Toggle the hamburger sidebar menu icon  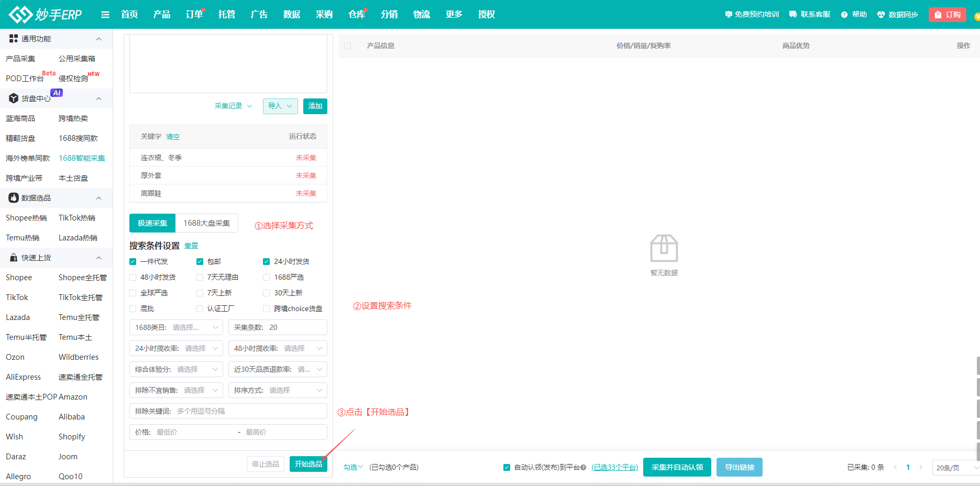pos(105,15)
